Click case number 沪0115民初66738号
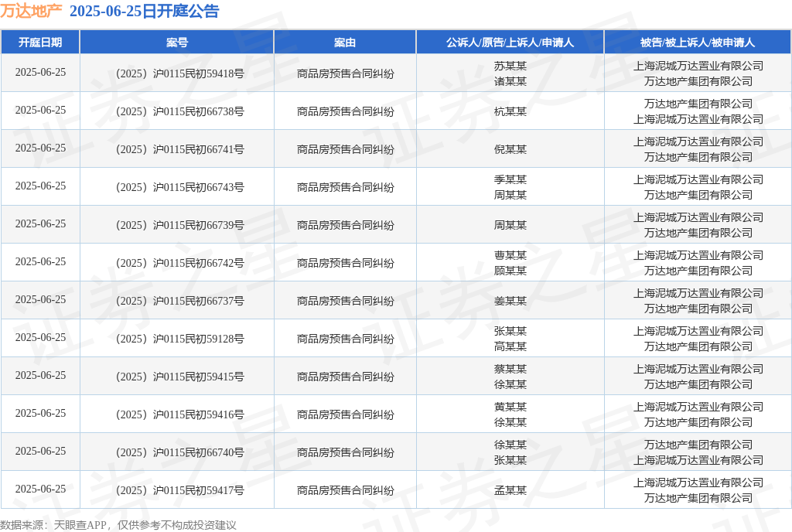 tap(199, 111)
